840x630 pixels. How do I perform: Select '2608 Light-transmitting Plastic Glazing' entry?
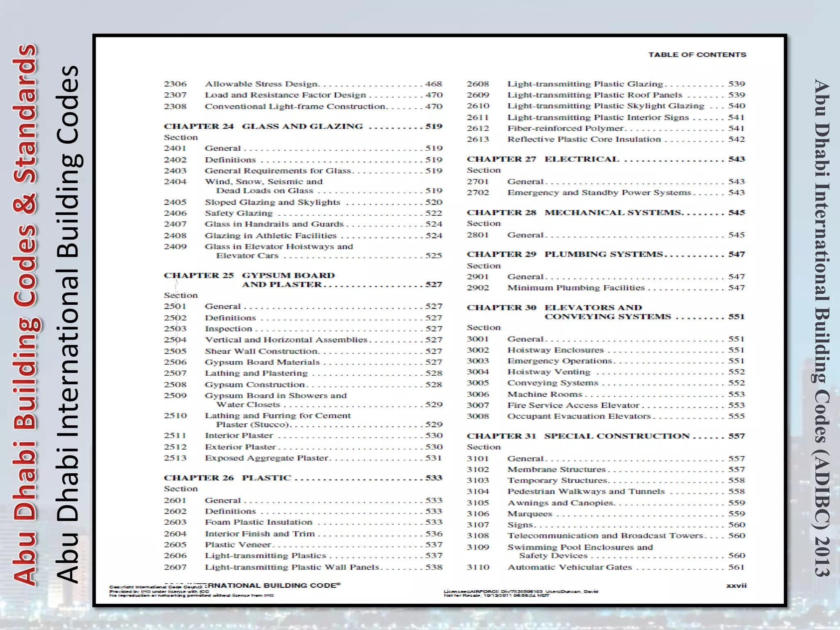606,84
